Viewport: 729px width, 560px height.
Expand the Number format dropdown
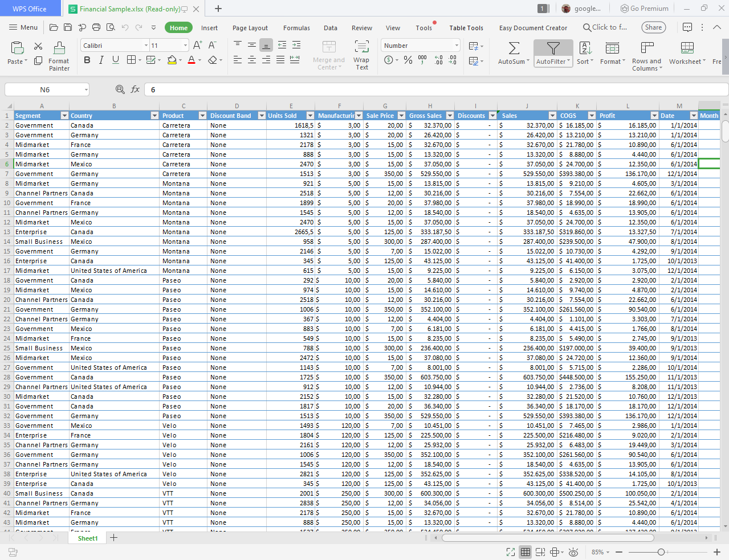pos(457,46)
